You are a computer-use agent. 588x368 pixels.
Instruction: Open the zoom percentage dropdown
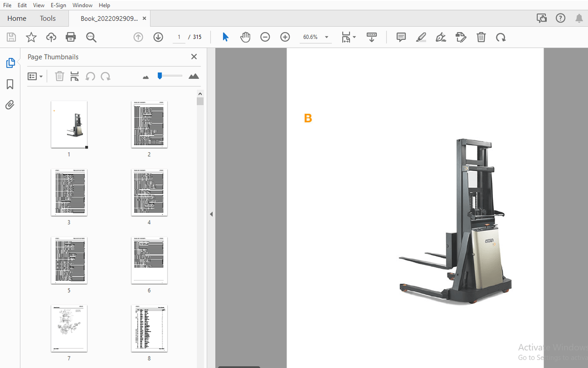326,37
